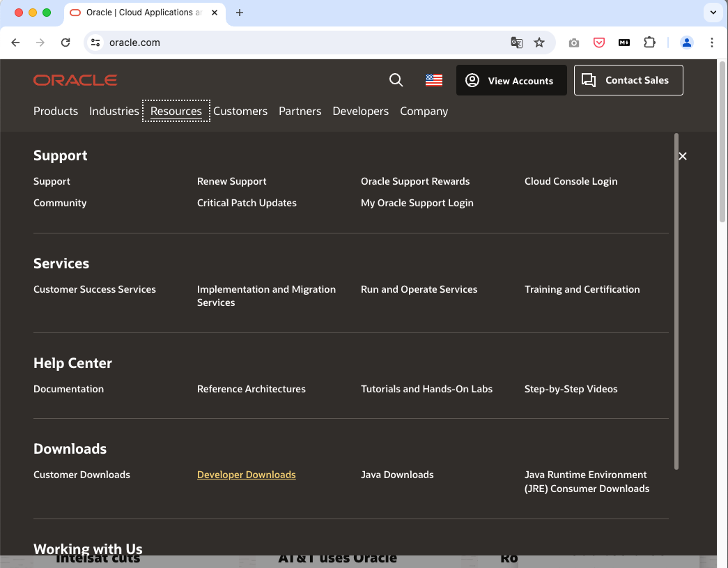Open Oracle Support Rewards link
728x568 pixels.
[x=415, y=181]
